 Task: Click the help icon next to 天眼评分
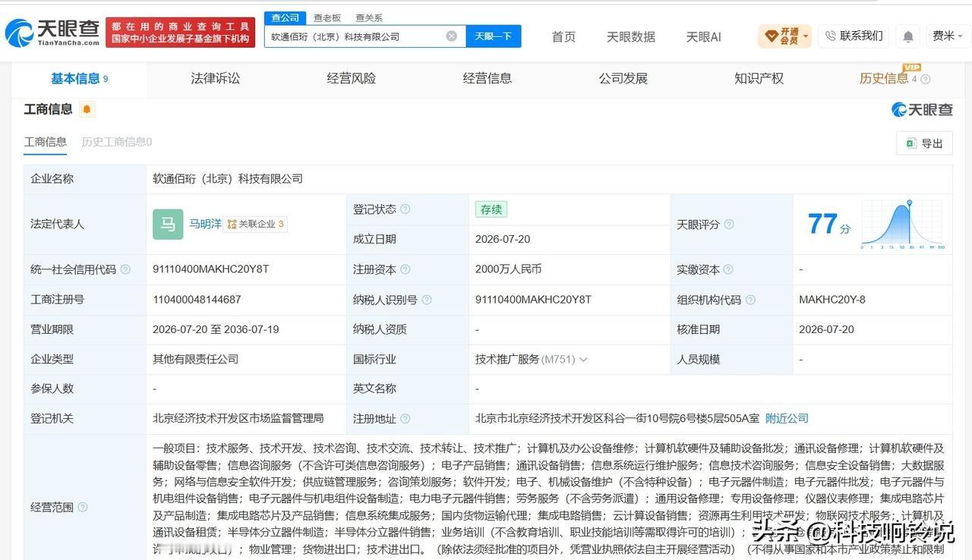tap(729, 225)
